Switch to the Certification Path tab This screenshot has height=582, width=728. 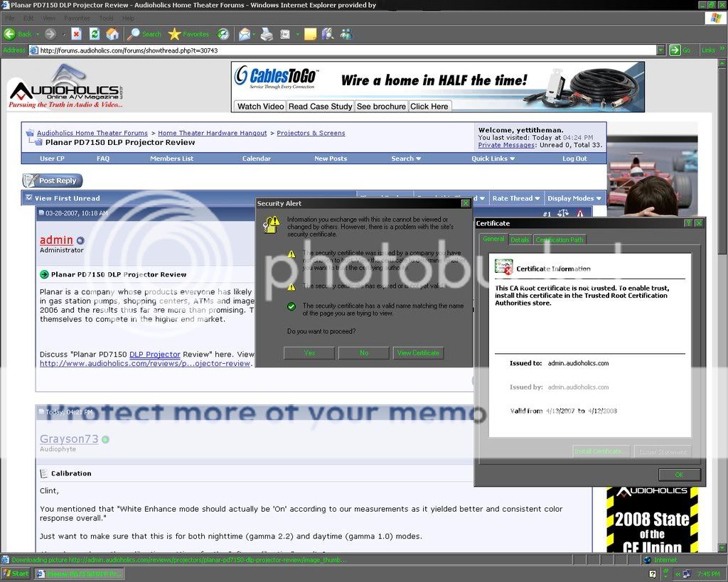click(559, 239)
